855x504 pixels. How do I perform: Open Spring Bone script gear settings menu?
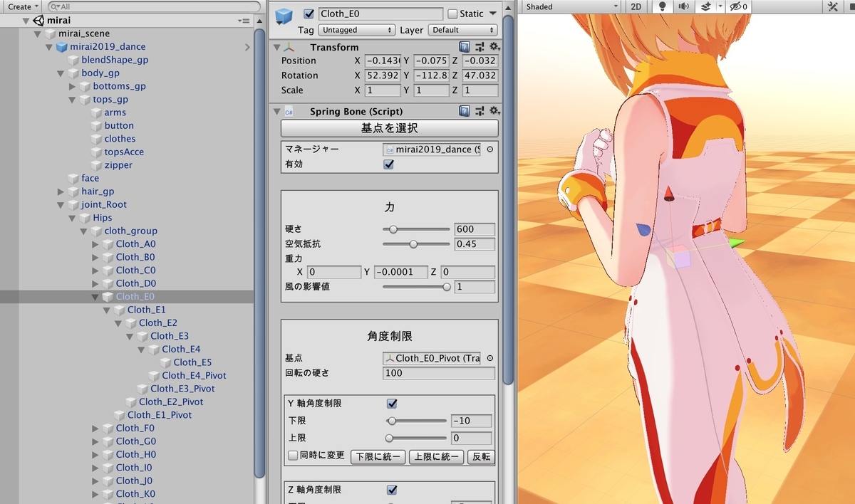point(494,111)
